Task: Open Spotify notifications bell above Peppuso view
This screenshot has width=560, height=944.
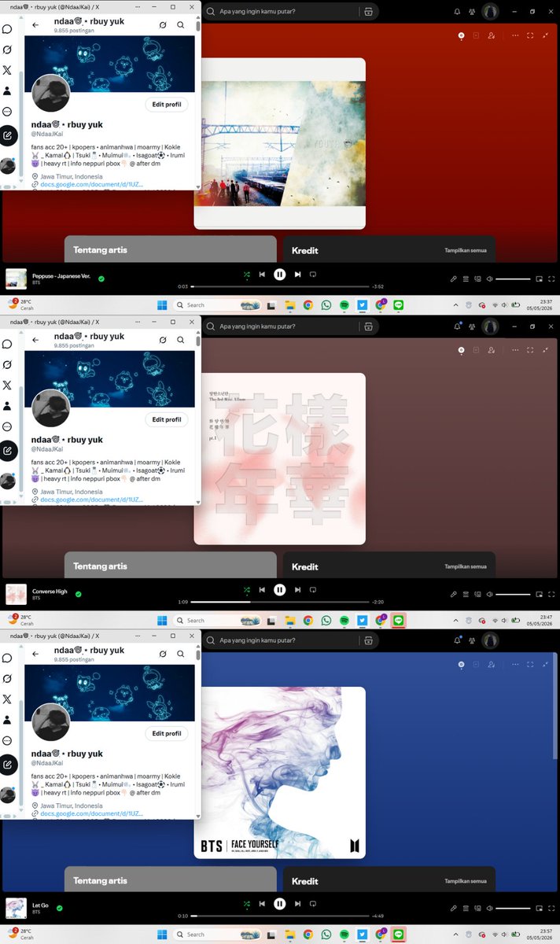Action: tap(458, 12)
